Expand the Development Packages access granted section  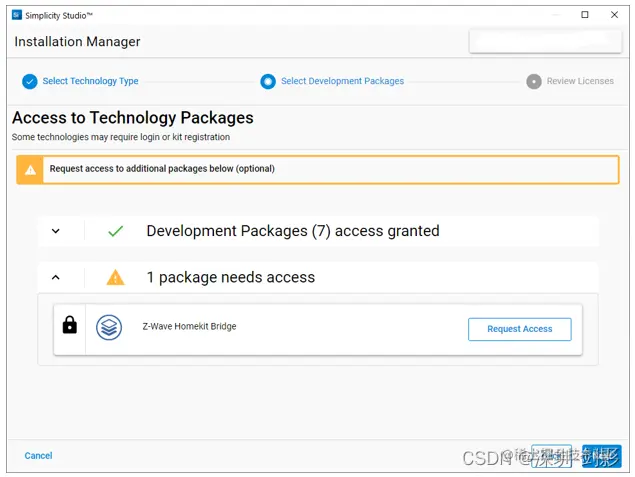pos(56,231)
